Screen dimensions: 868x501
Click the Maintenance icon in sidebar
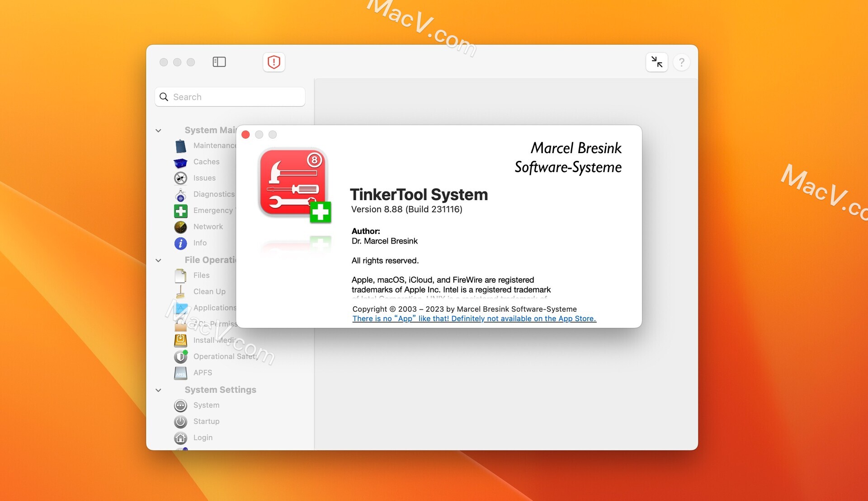[181, 145]
